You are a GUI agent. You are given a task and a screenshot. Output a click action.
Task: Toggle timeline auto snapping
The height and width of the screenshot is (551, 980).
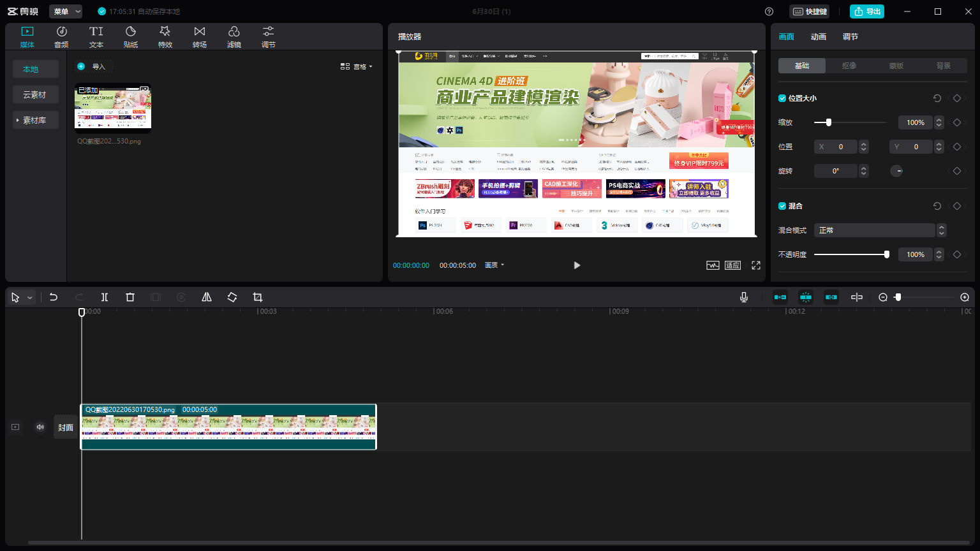806,297
